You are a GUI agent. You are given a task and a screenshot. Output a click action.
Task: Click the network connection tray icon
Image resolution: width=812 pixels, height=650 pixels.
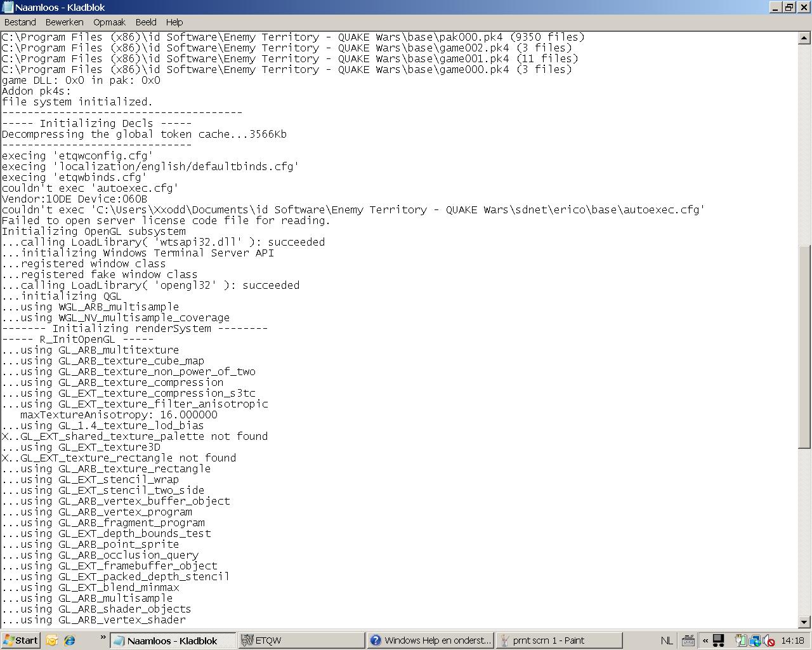755,640
